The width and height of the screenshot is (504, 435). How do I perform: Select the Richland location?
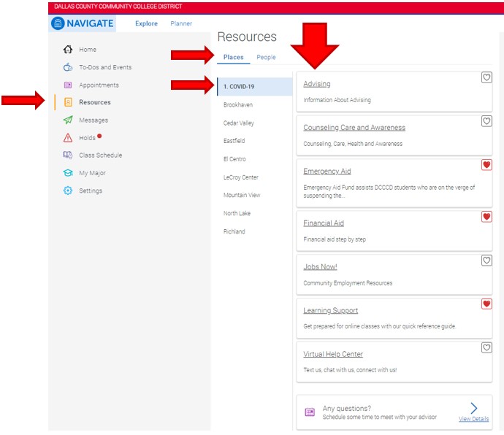234,231
